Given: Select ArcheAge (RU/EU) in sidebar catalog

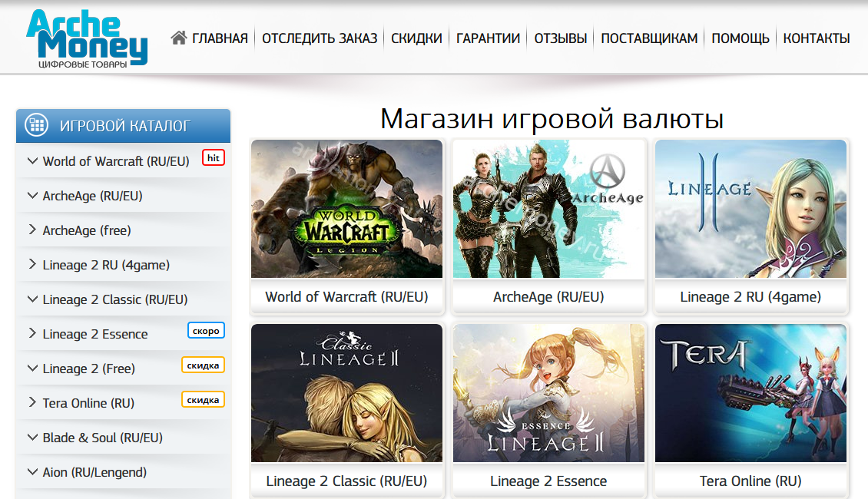Looking at the screenshot, I should [x=92, y=196].
